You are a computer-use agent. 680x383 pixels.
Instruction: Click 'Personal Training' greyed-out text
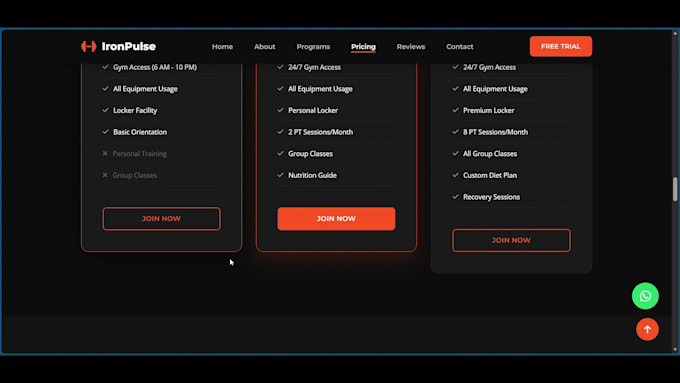140,154
